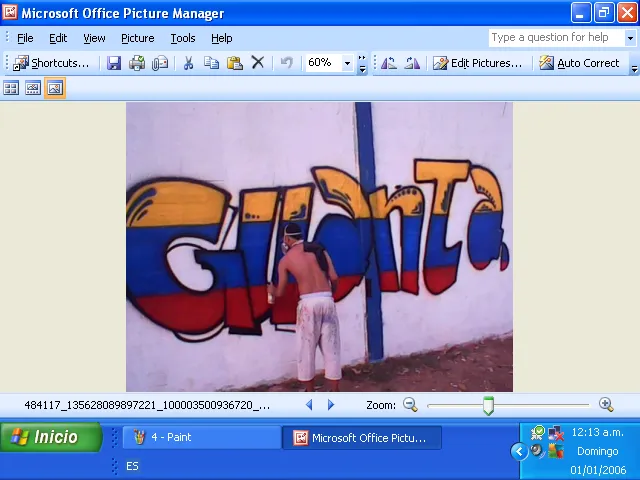
Task: Click the Delete X icon
Action: (x=258, y=63)
